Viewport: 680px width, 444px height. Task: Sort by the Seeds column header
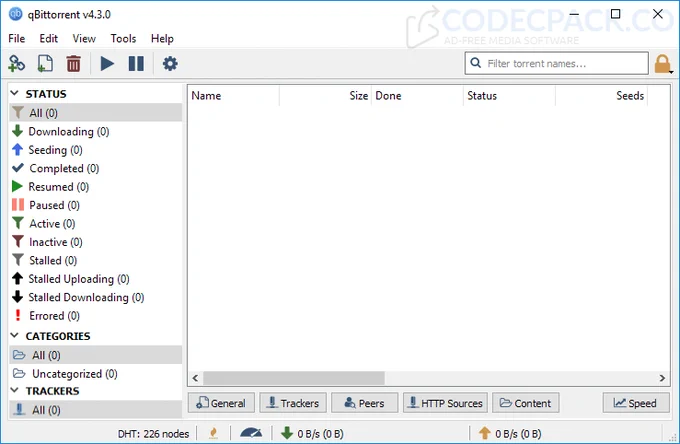click(602, 96)
